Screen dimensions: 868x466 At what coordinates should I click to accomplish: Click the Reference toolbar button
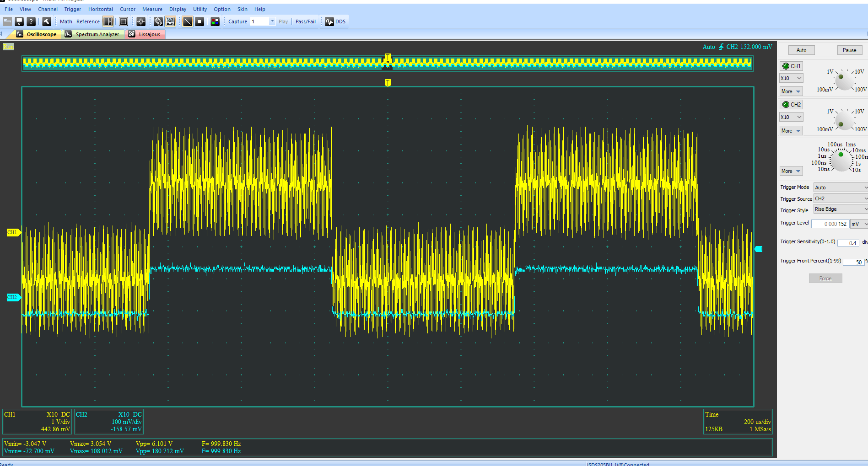point(88,21)
